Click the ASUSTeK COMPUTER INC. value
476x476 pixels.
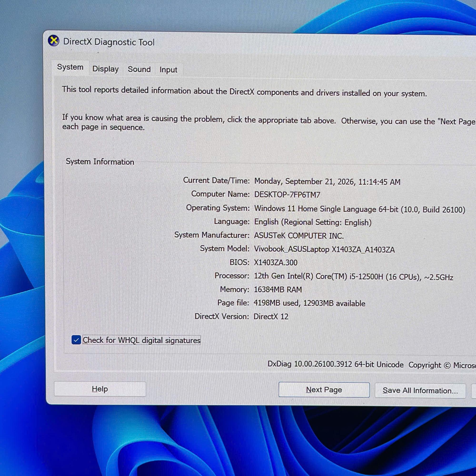pos(299,236)
